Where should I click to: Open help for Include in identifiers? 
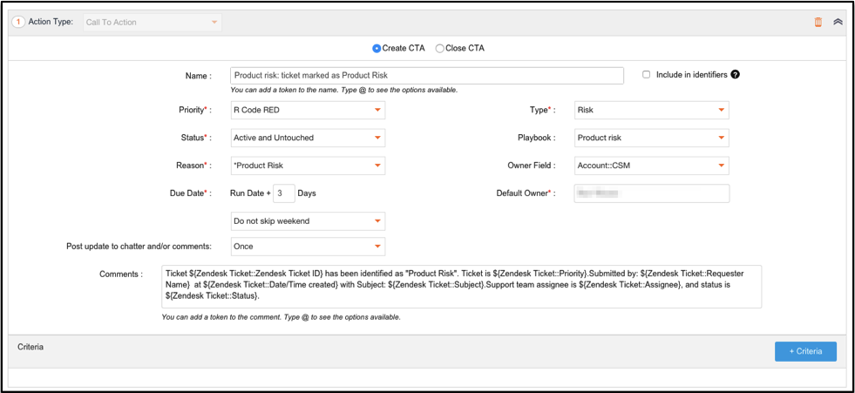(735, 75)
